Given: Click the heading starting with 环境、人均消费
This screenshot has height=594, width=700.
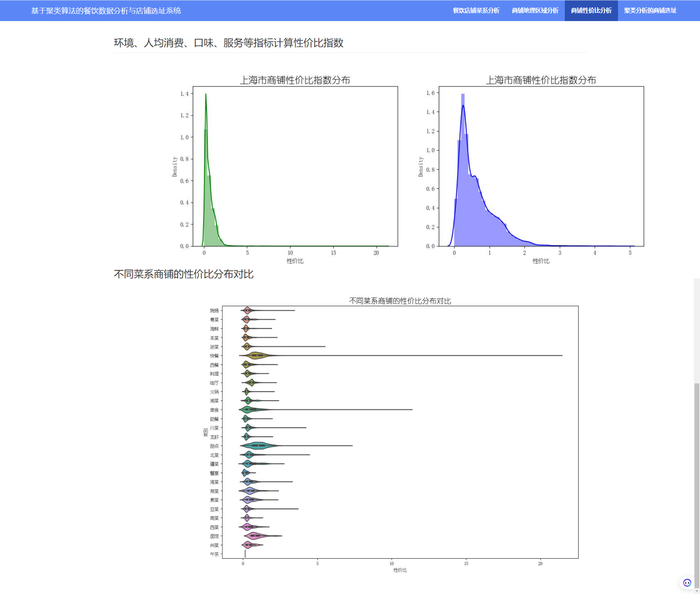Looking at the screenshot, I should 228,43.
